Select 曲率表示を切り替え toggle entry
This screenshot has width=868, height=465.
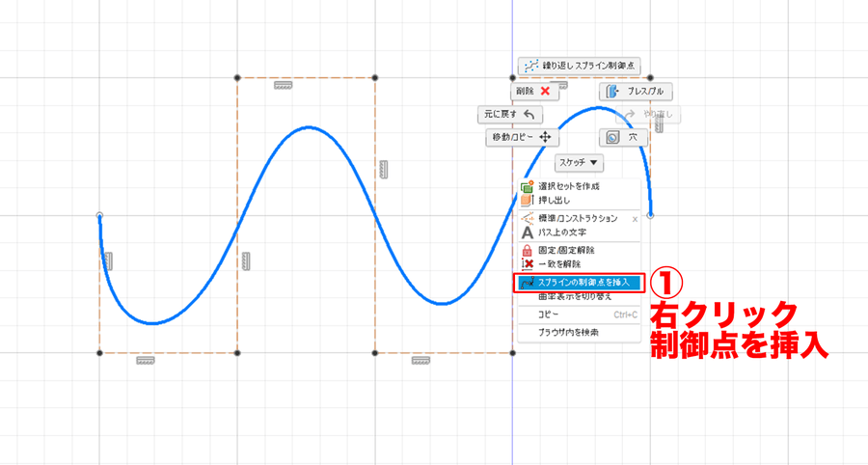pyautogui.click(x=579, y=297)
